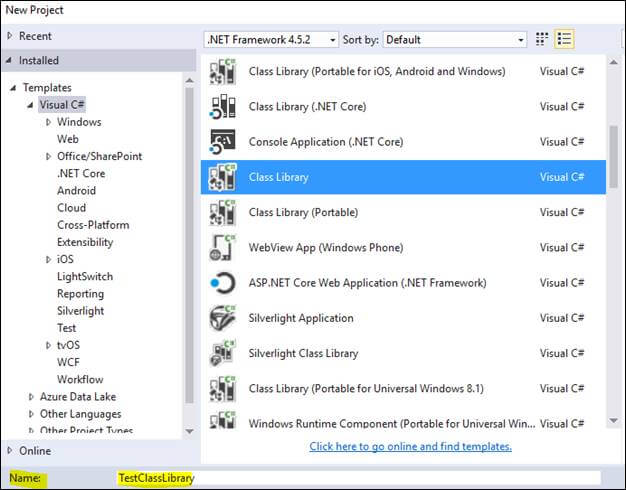Select the Workflow category
This screenshot has height=490, width=626.
point(80,380)
